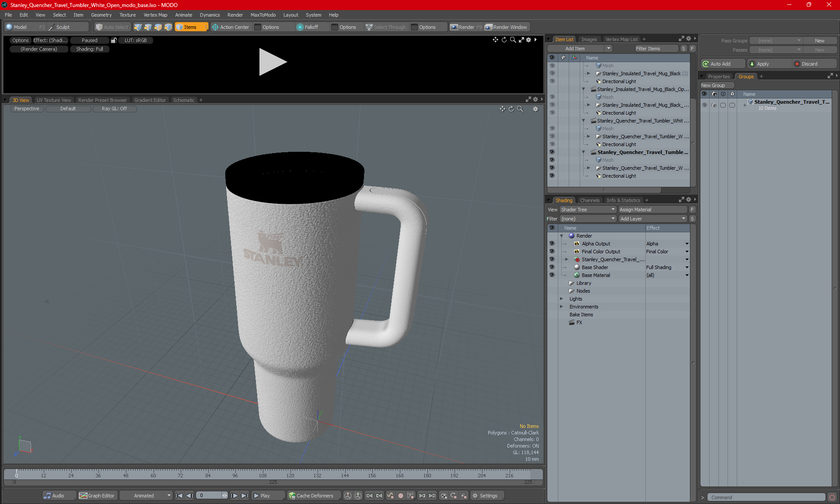Click the 3D viewport settings gear
The width and height of the screenshot is (840, 504).
(535, 109)
